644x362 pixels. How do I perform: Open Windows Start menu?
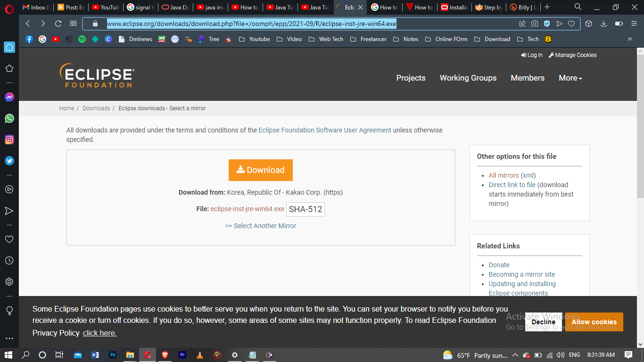click(8, 355)
